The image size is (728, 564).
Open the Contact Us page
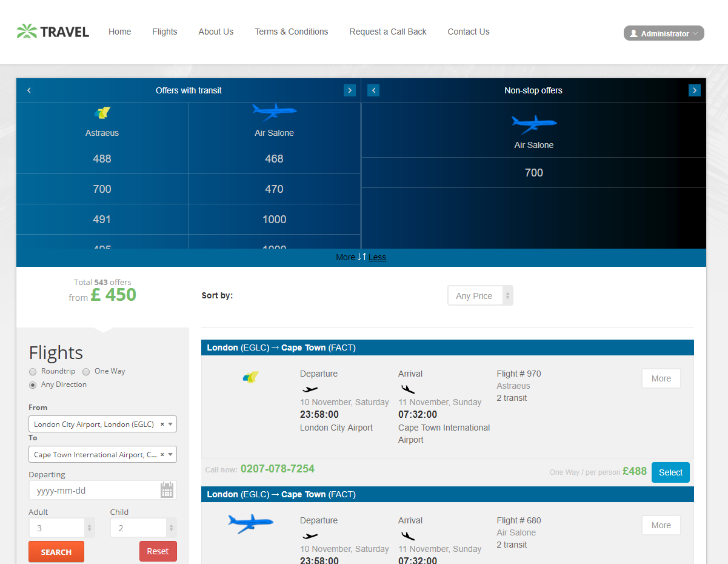pos(468,32)
